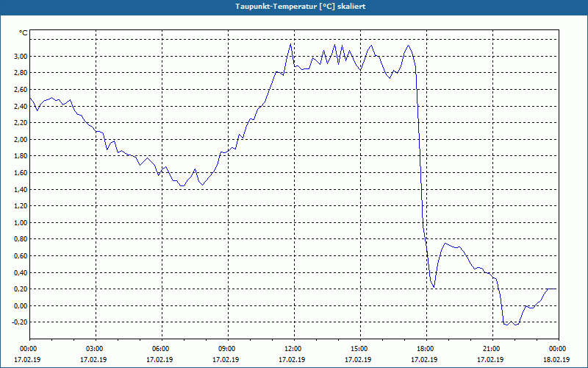Select the '0,20' y-axis value
This screenshot has height=368, width=588.
click(21, 289)
